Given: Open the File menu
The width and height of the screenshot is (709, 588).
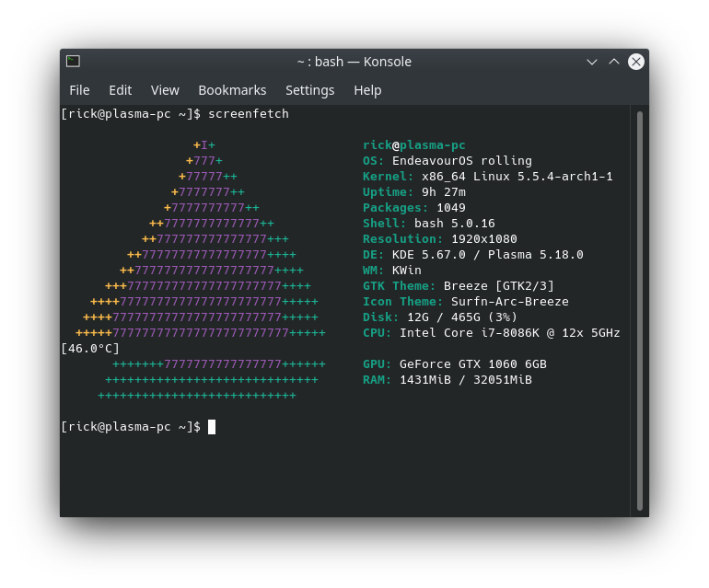Looking at the screenshot, I should (x=79, y=90).
